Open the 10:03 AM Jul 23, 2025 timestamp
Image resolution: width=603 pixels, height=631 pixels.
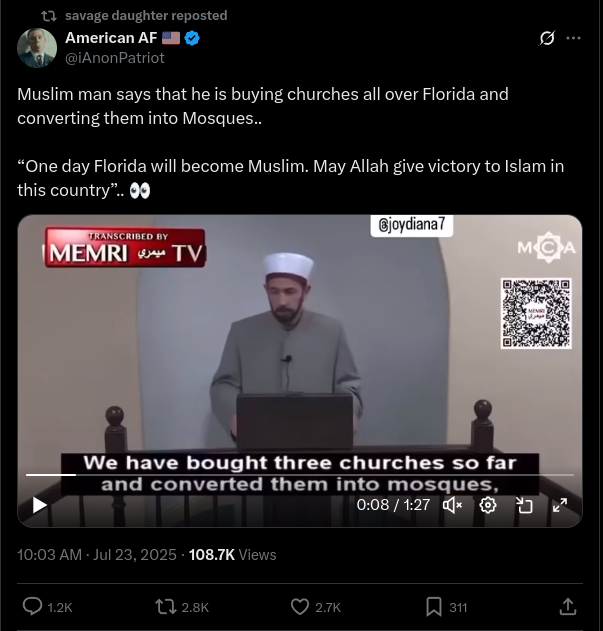97,555
